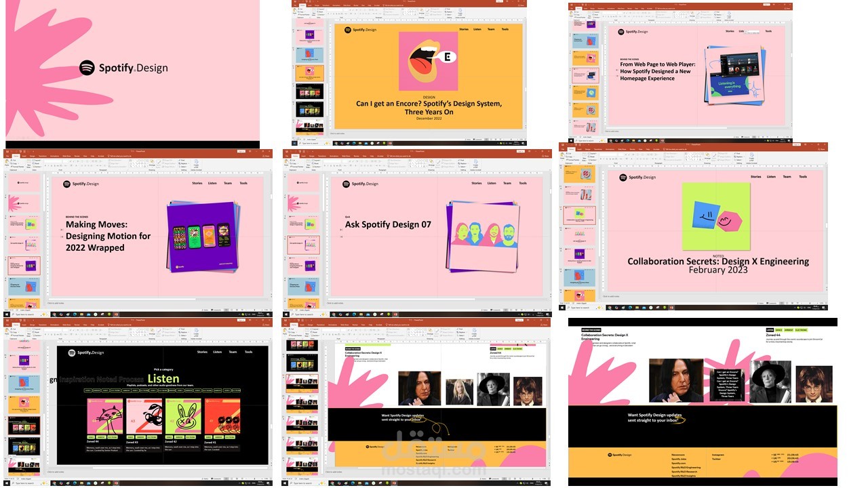This screenshot has width=868, height=488.
Task: Click purple phones image on Making Moves slide
Action: tap(202, 237)
